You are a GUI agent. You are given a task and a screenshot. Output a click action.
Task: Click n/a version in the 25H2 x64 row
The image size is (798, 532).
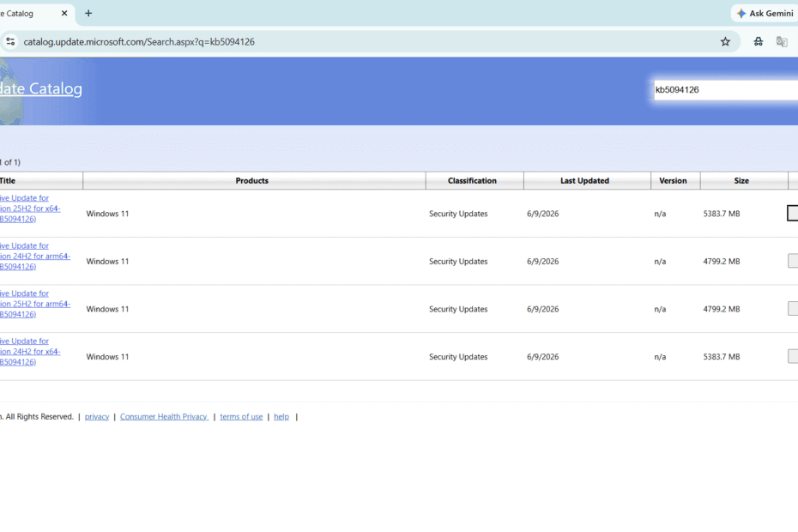point(660,214)
